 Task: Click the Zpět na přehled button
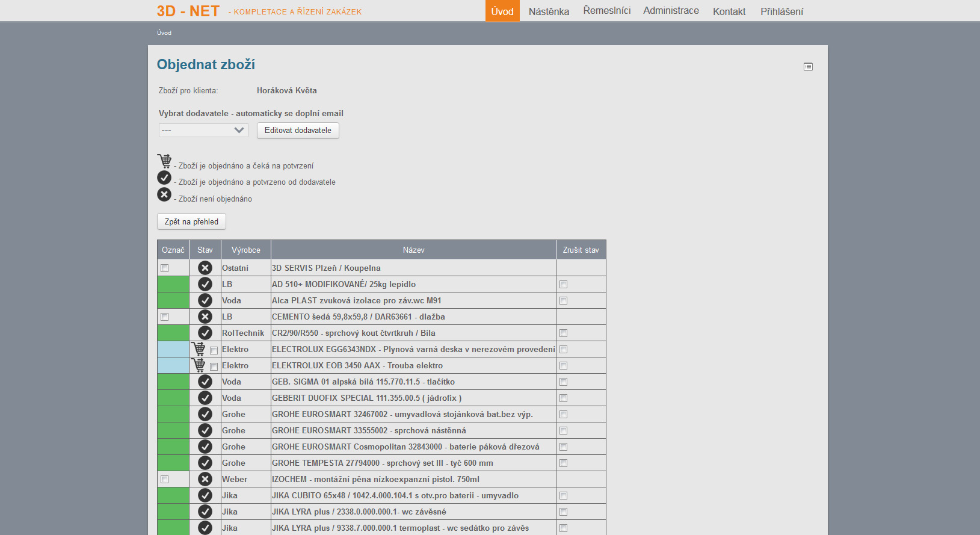[191, 221]
